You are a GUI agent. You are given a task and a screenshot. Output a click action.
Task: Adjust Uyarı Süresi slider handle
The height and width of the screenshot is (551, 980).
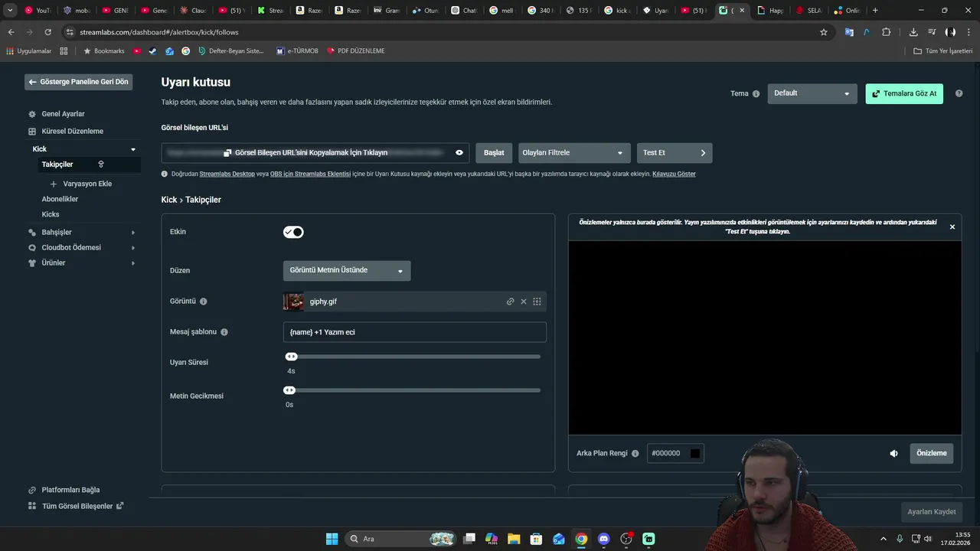click(291, 357)
